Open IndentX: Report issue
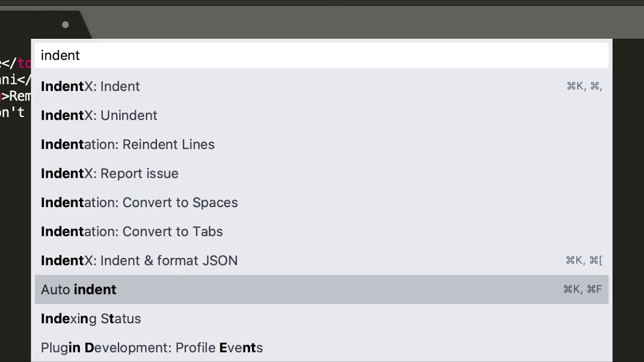Image resolution: width=644 pixels, height=362 pixels. pyautogui.click(x=321, y=173)
